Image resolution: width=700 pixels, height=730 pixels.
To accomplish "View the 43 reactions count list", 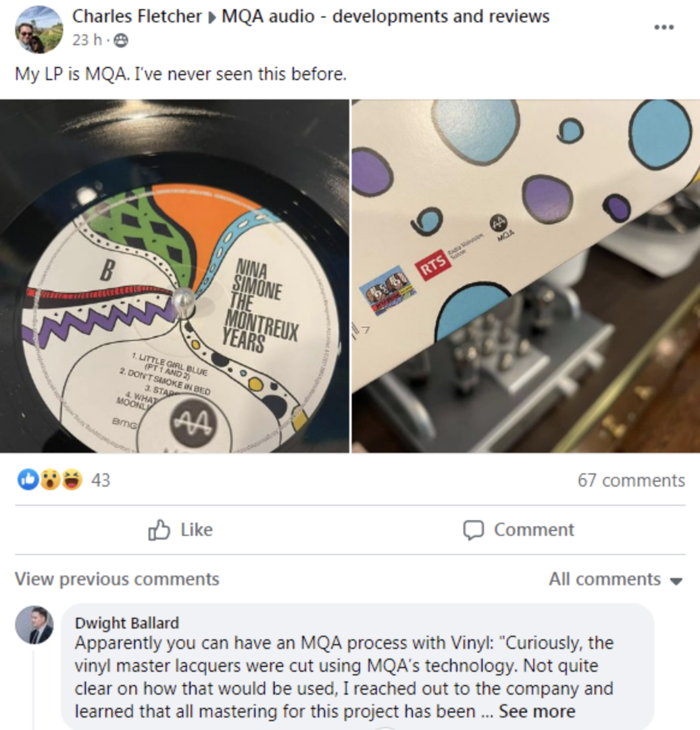I will coord(101,480).
